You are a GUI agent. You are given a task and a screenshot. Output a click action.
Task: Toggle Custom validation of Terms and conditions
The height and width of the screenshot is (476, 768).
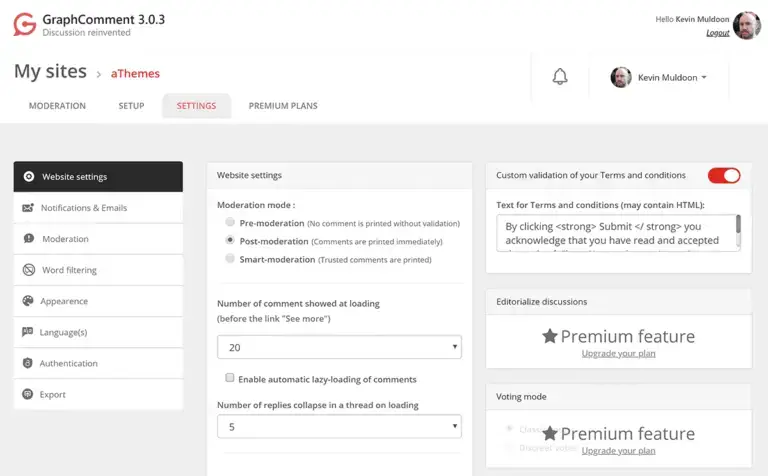[724, 175]
